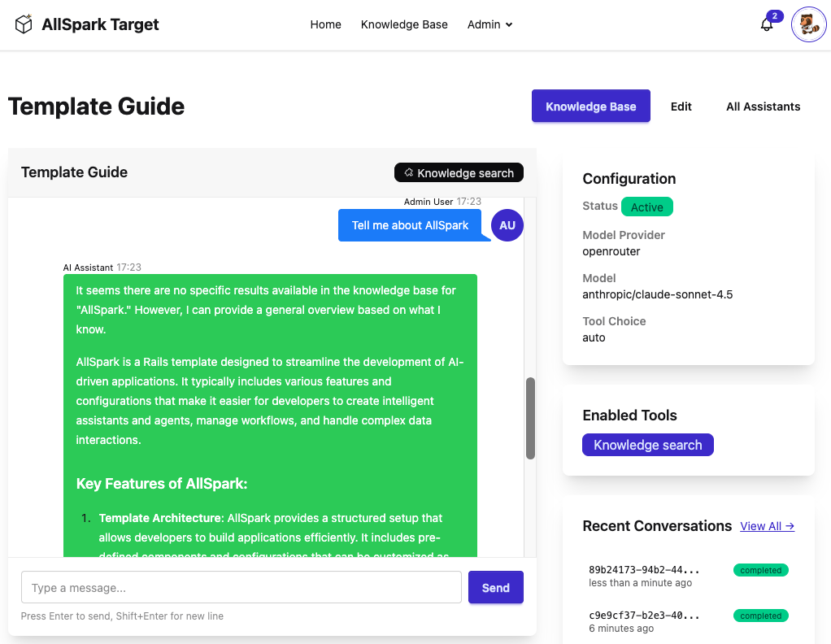Click the AllSpark cube logo icon
The height and width of the screenshot is (644, 831).
click(x=24, y=24)
